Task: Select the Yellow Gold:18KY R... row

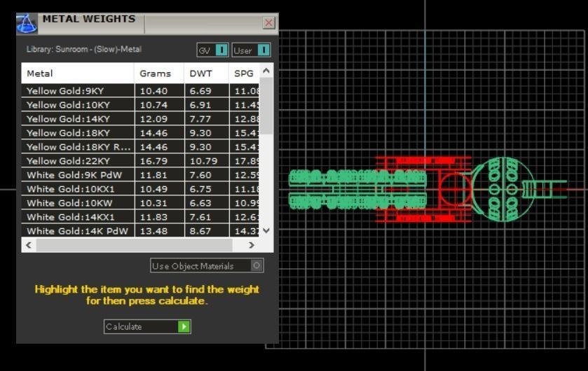Action: tap(140, 147)
